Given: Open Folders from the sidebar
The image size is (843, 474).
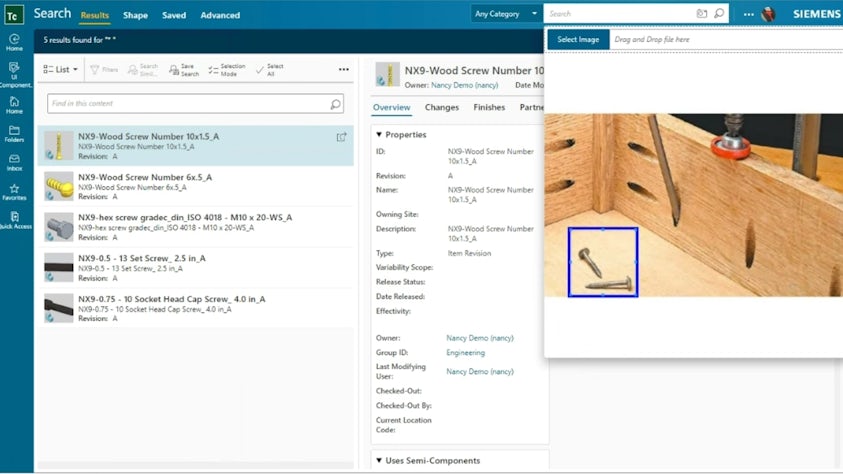Looking at the screenshot, I should 15,134.
